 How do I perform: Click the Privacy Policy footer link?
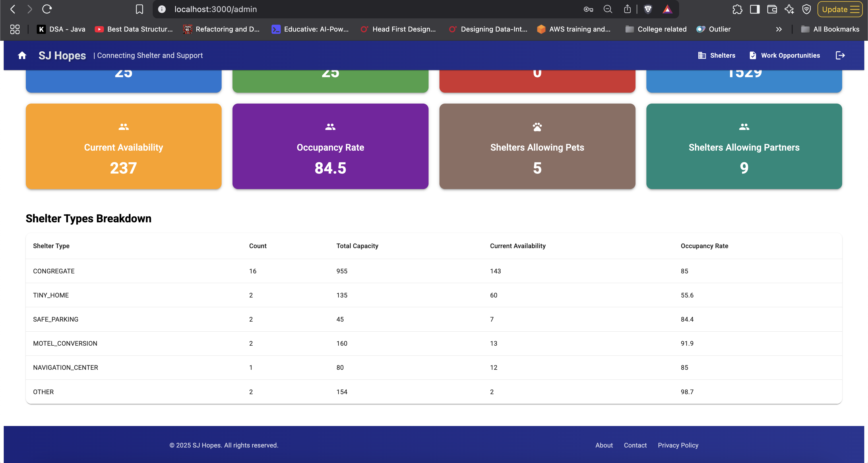[678, 445]
